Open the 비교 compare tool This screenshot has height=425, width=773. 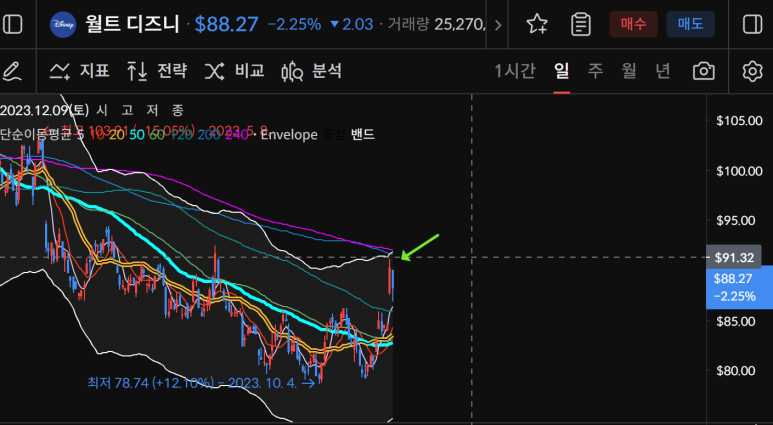click(234, 71)
